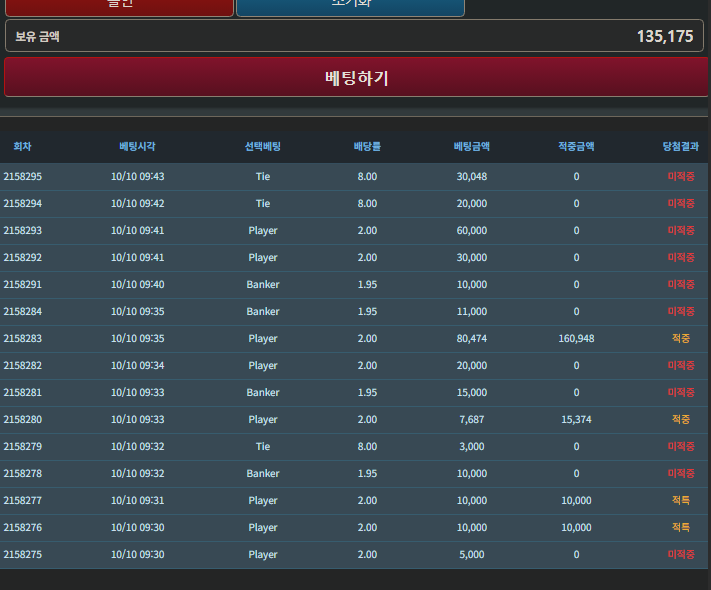The width and height of the screenshot is (711, 590).
Task: Select round number 2158281
Action: [x=23, y=392]
